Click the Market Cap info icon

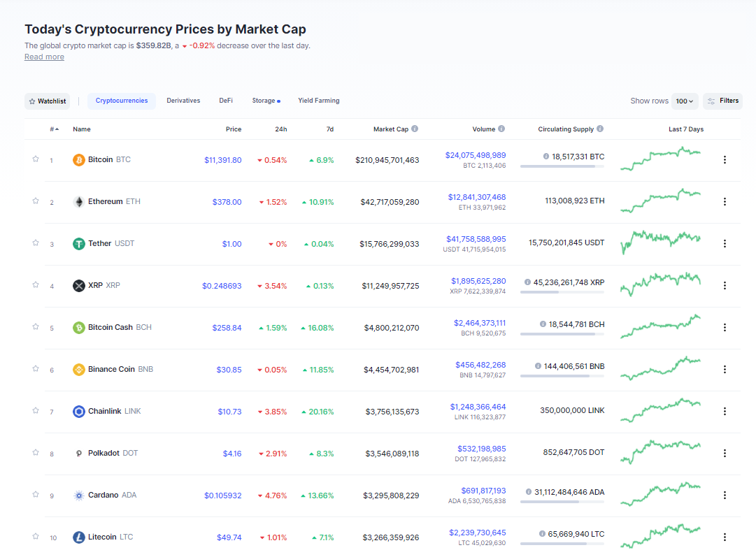click(x=415, y=129)
